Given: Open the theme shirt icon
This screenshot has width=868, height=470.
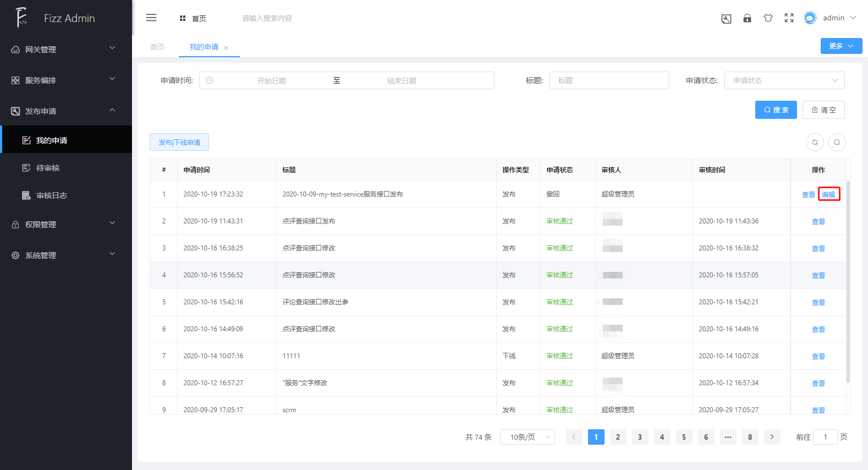Looking at the screenshot, I should [x=768, y=18].
